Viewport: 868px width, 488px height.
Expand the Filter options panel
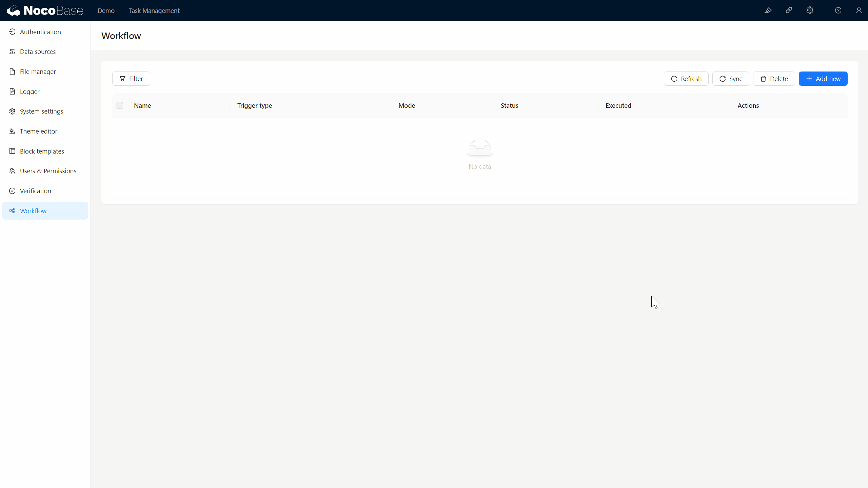[x=131, y=78]
